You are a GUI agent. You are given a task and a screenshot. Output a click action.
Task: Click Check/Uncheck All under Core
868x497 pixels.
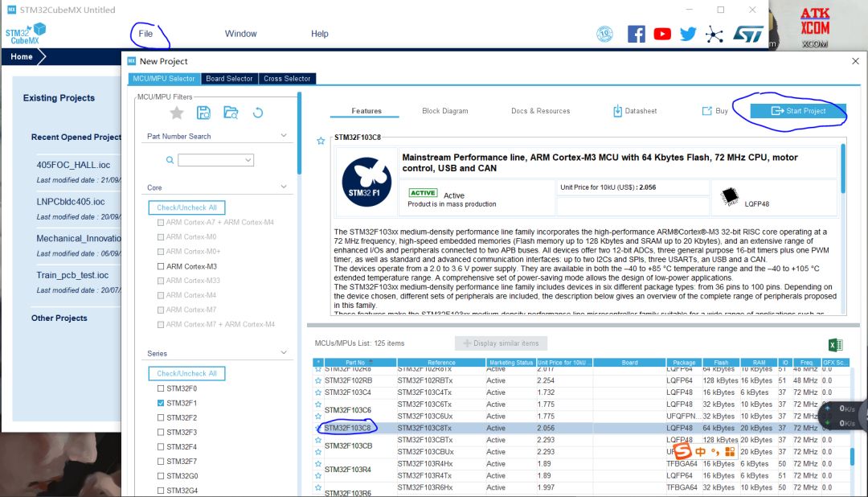(x=186, y=207)
